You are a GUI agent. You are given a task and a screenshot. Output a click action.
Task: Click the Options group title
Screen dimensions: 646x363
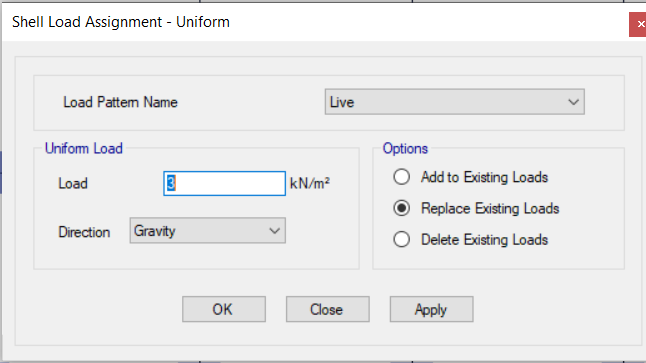click(x=405, y=148)
